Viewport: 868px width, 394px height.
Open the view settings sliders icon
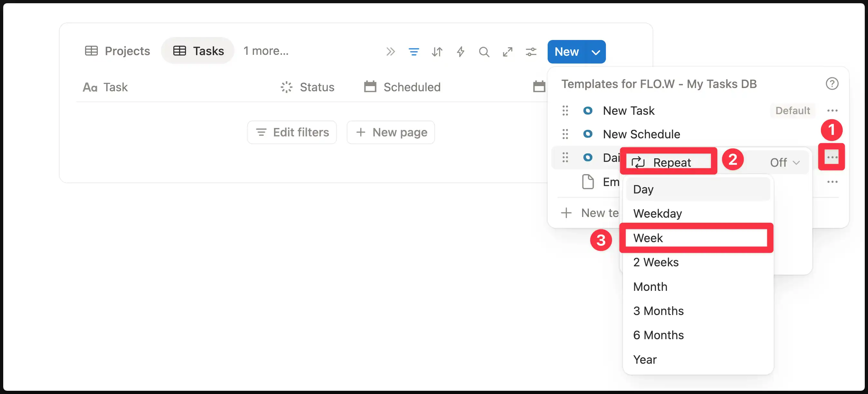(531, 52)
